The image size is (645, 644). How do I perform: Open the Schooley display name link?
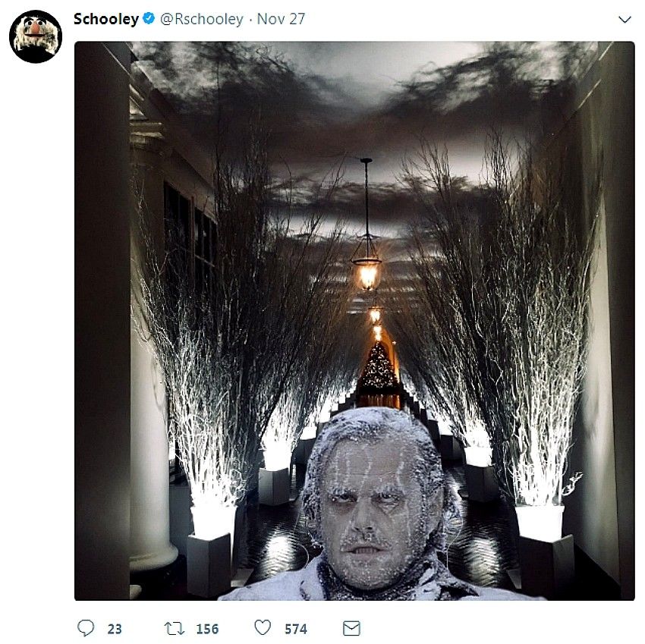coord(106,19)
